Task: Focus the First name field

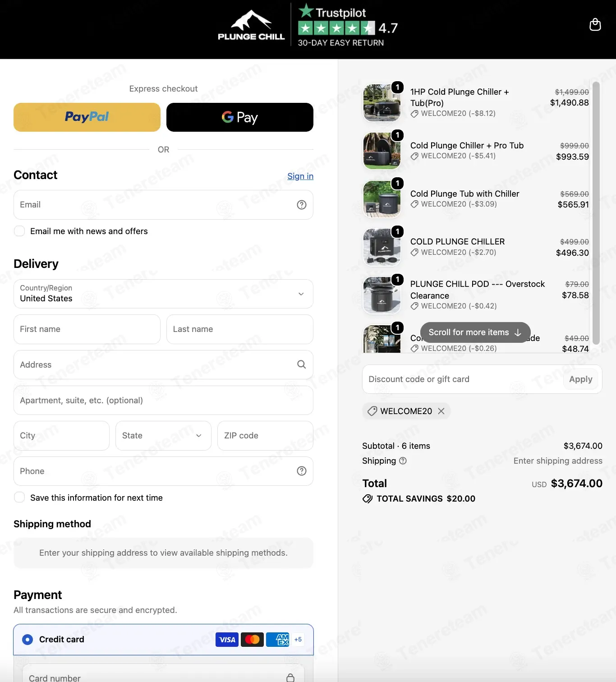Action: 87,329
